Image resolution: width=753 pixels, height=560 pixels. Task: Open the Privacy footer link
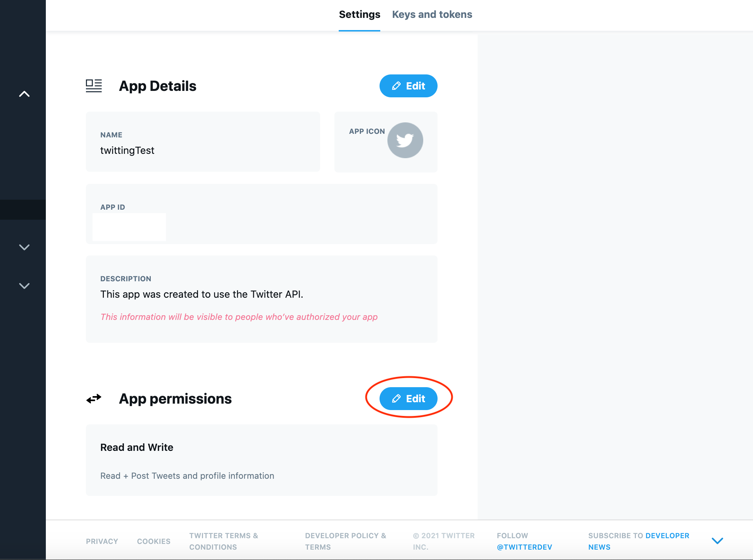102,541
